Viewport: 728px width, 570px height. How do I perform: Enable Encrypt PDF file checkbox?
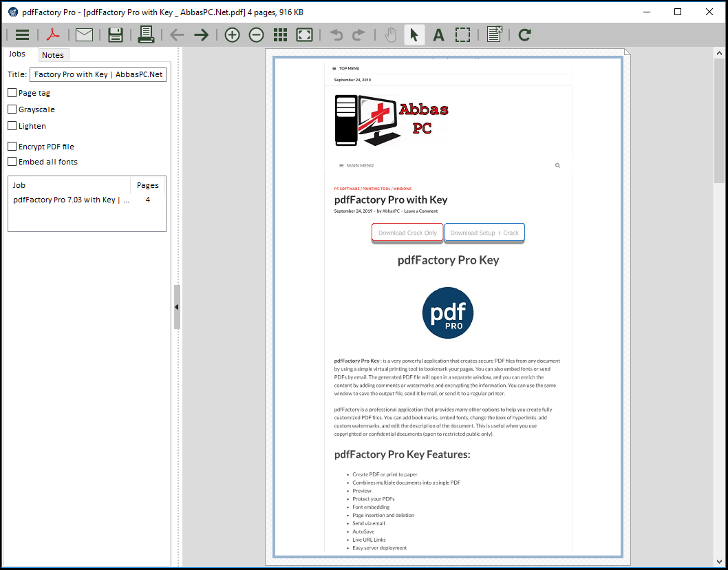12,147
